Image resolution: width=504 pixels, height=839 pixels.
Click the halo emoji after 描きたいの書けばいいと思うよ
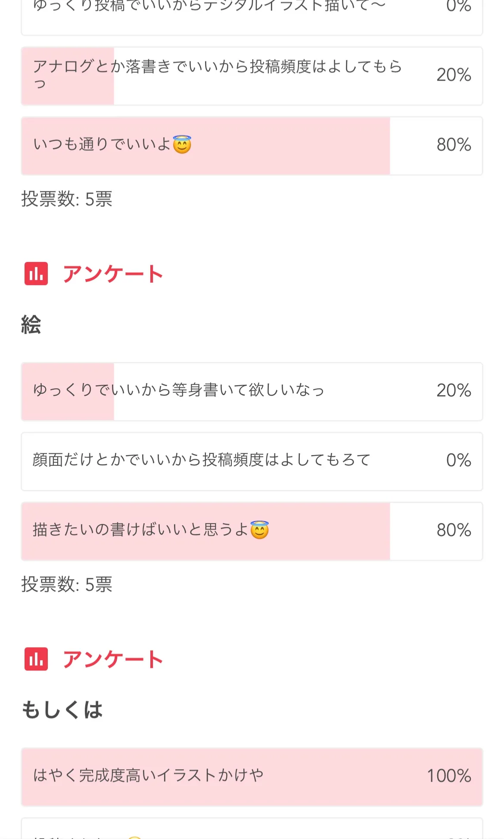[259, 530]
